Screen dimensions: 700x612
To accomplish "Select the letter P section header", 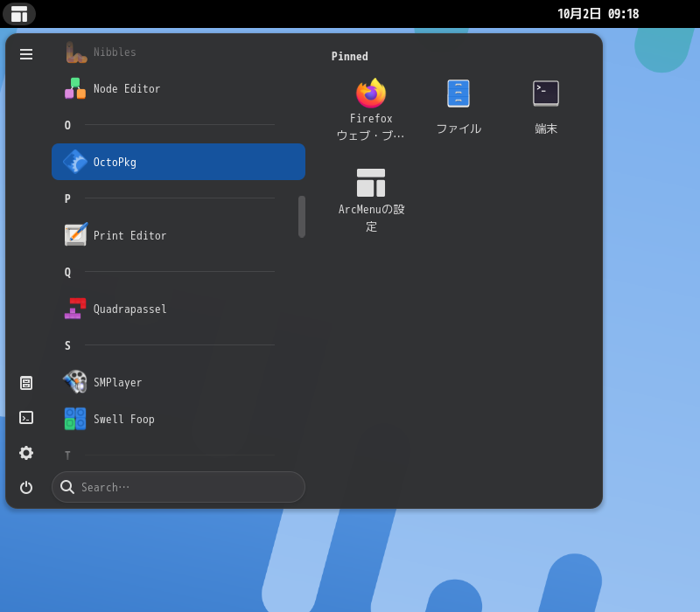I will [x=67, y=198].
